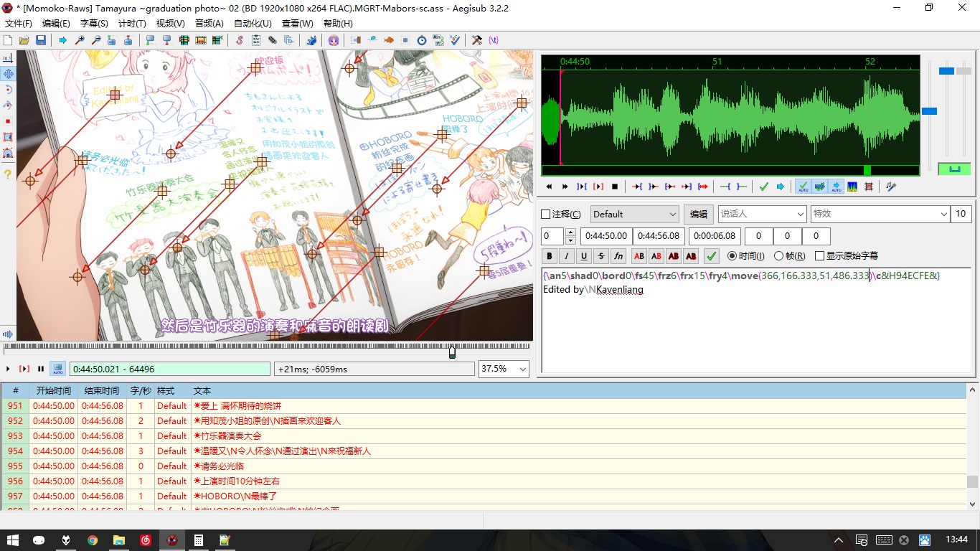Open the 视频(V) menu
This screenshot has height=551, width=980.
[171, 24]
